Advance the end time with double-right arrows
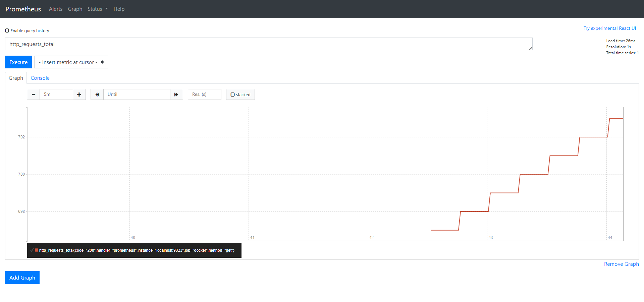644x302 pixels. coord(176,95)
